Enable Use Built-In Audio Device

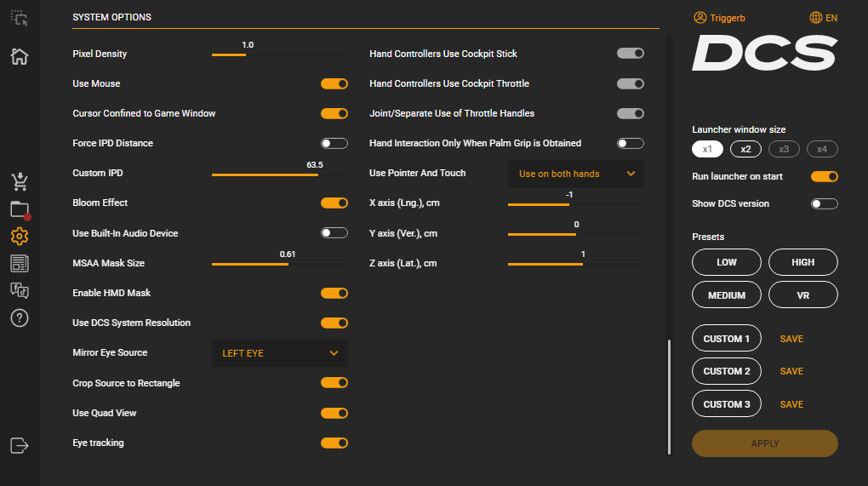334,233
